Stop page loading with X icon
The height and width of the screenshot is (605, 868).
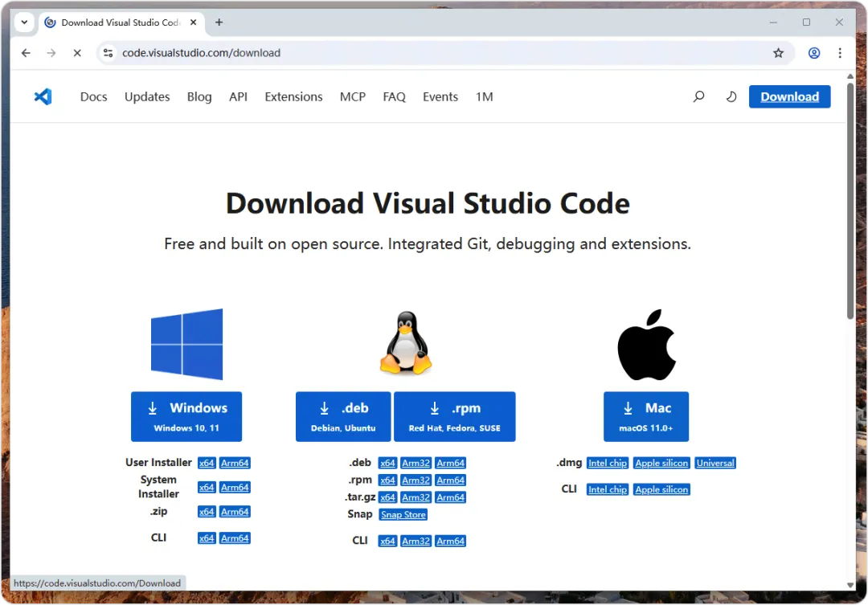(x=77, y=53)
